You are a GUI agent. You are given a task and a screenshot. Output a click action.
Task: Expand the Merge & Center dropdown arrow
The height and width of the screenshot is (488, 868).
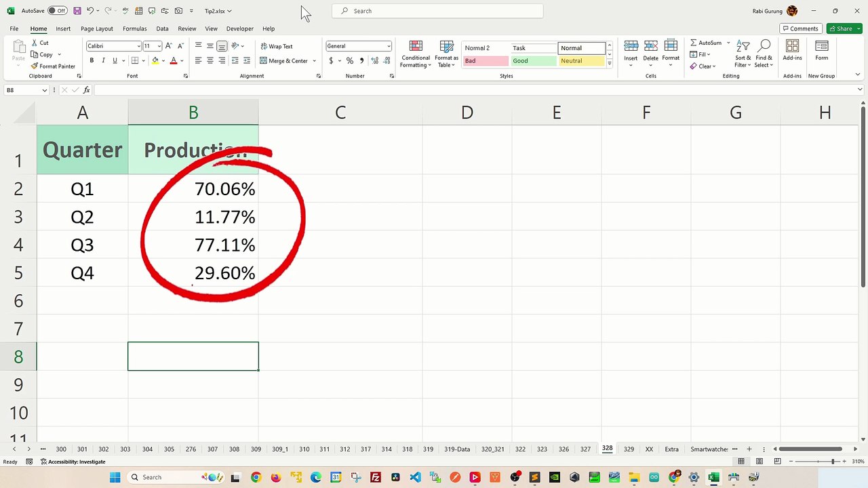point(314,61)
